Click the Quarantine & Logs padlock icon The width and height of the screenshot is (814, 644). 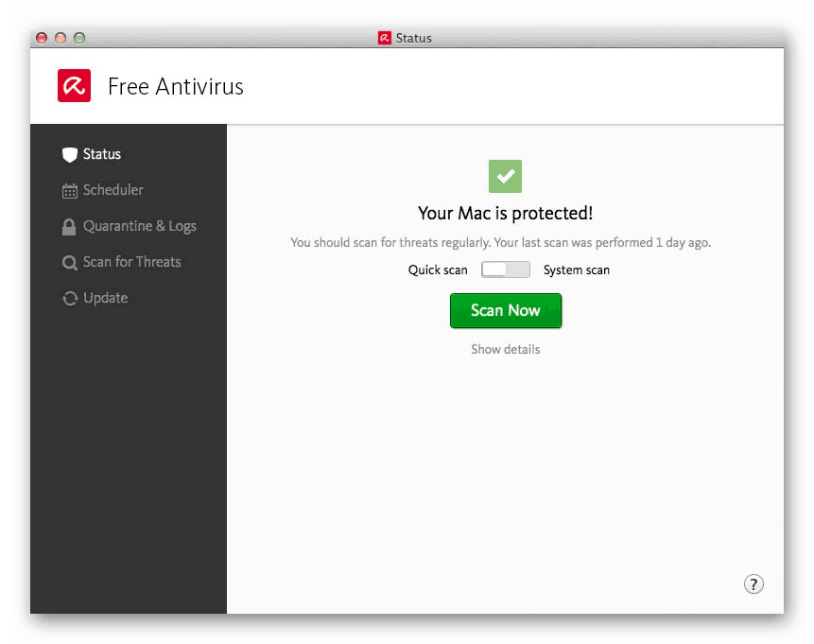(70, 226)
